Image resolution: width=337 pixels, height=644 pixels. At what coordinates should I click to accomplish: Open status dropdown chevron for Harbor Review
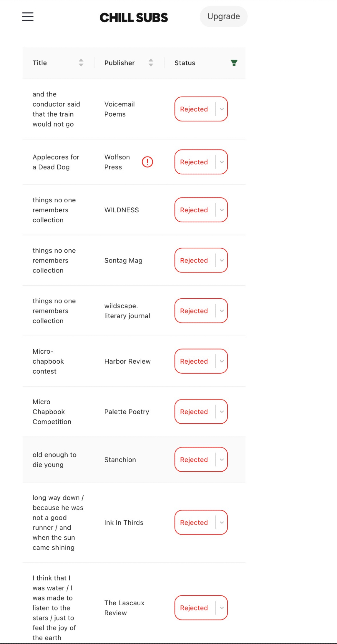click(222, 361)
